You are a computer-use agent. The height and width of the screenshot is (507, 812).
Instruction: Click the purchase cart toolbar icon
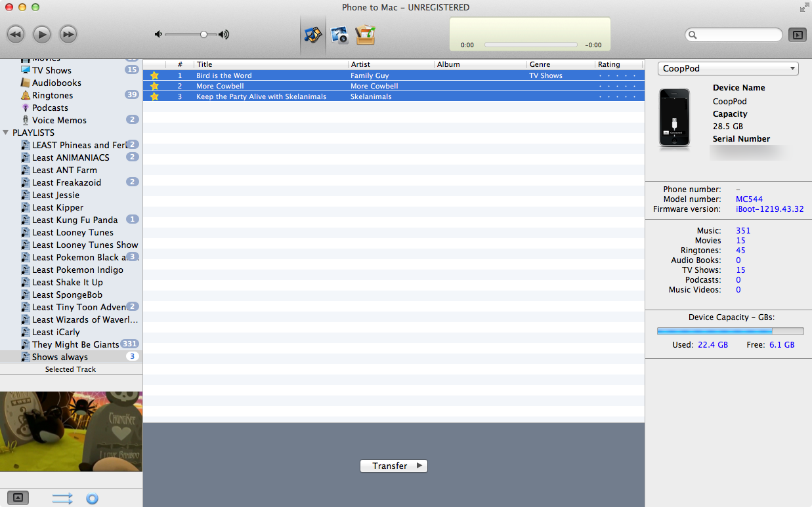365,34
